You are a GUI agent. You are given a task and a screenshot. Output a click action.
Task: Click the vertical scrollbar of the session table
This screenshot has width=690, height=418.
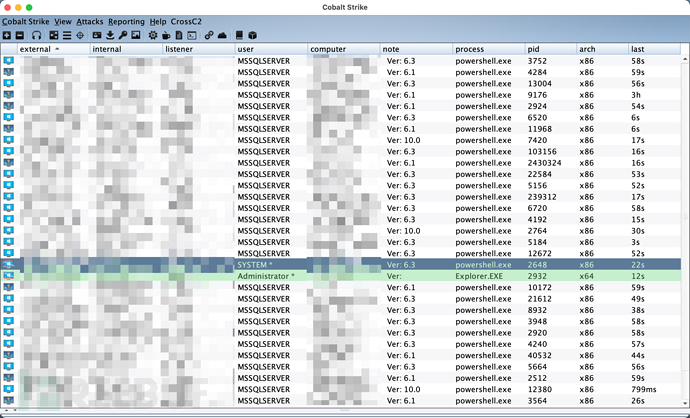tap(685, 230)
